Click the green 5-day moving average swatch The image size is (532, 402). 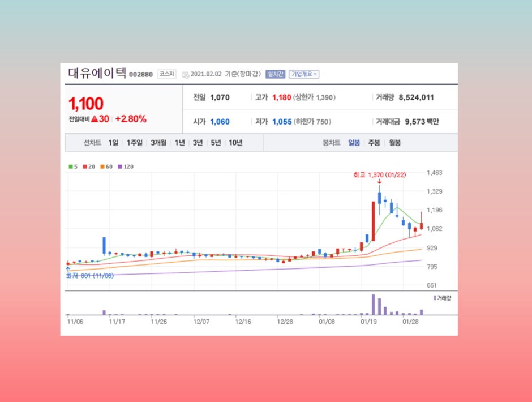(x=71, y=166)
